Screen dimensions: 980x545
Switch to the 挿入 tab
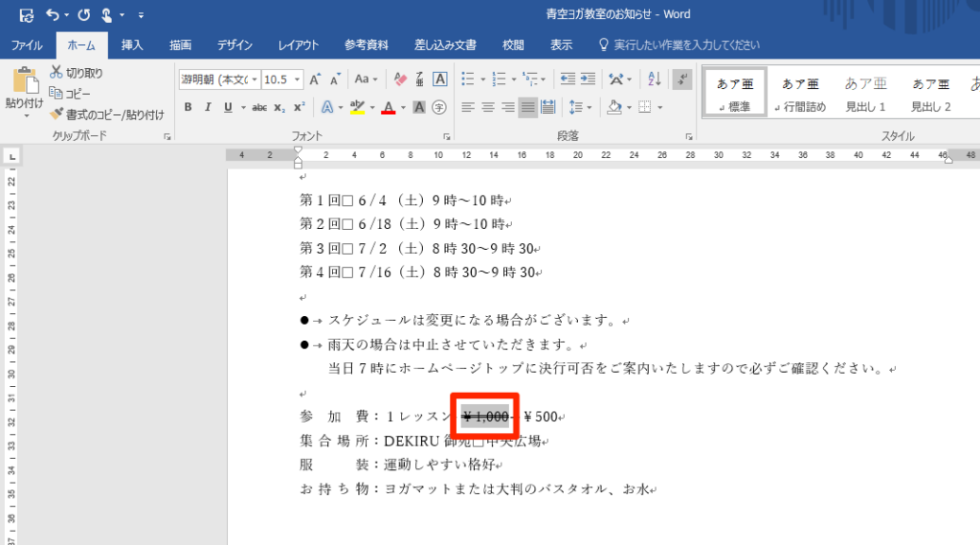(132, 45)
